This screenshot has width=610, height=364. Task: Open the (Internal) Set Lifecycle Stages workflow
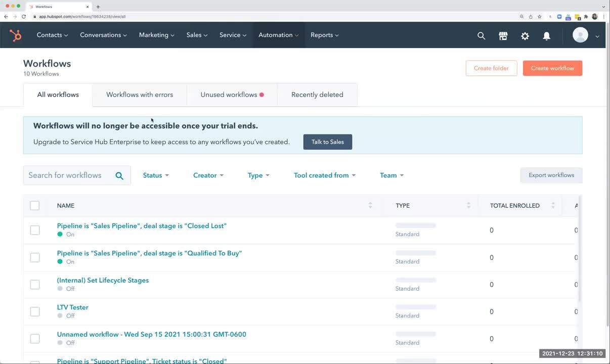[103, 281]
